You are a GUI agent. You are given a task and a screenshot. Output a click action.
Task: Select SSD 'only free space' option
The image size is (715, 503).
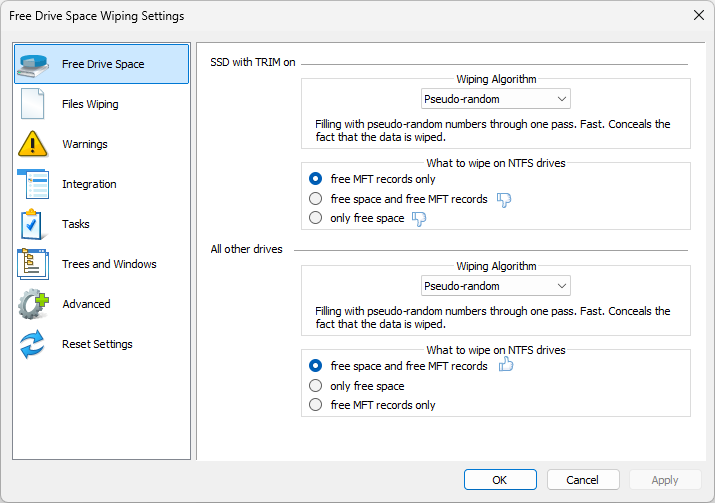pyautogui.click(x=316, y=218)
